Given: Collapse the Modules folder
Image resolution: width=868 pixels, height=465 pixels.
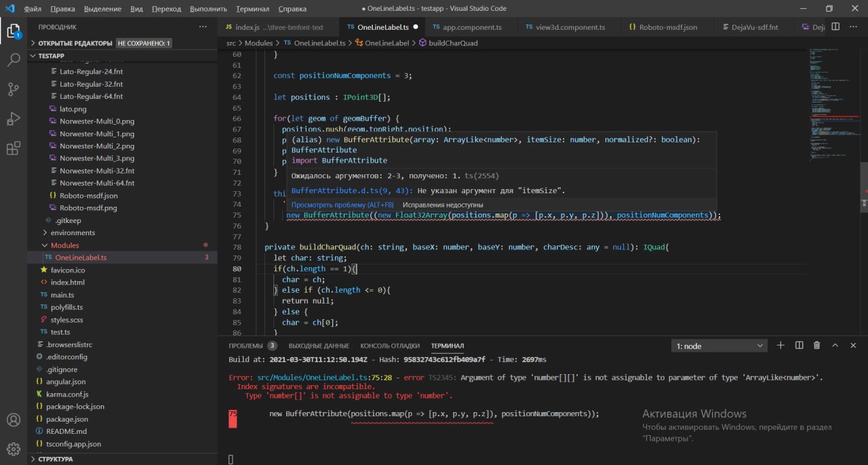Looking at the screenshot, I should point(64,245).
